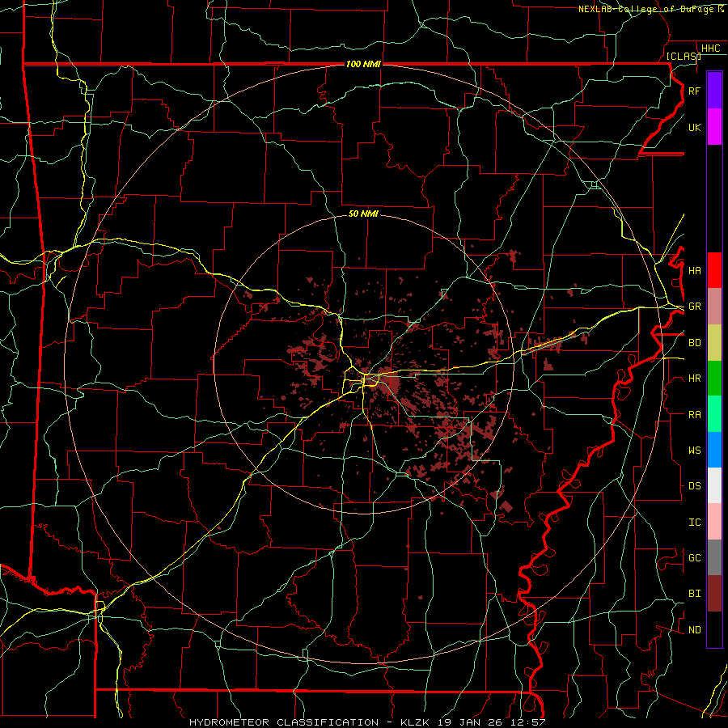Click the NEXLAB College of DuPage credit
This screenshot has width=728, height=728.
[651, 9]
